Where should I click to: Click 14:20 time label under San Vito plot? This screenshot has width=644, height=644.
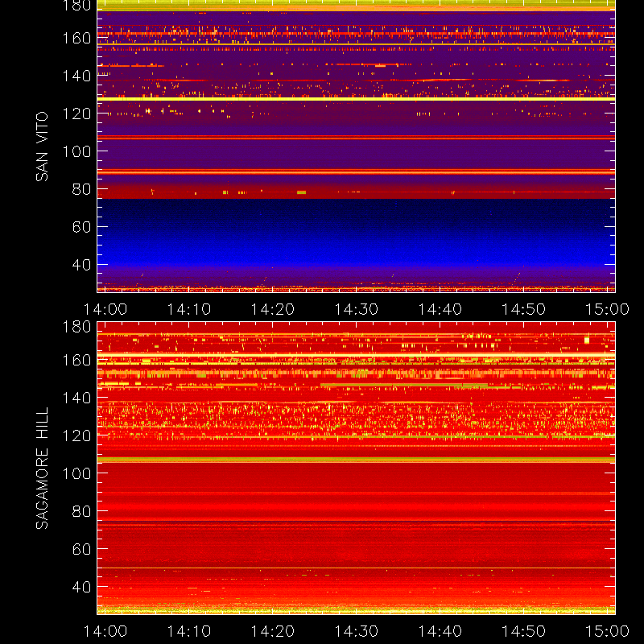(273, 309)
